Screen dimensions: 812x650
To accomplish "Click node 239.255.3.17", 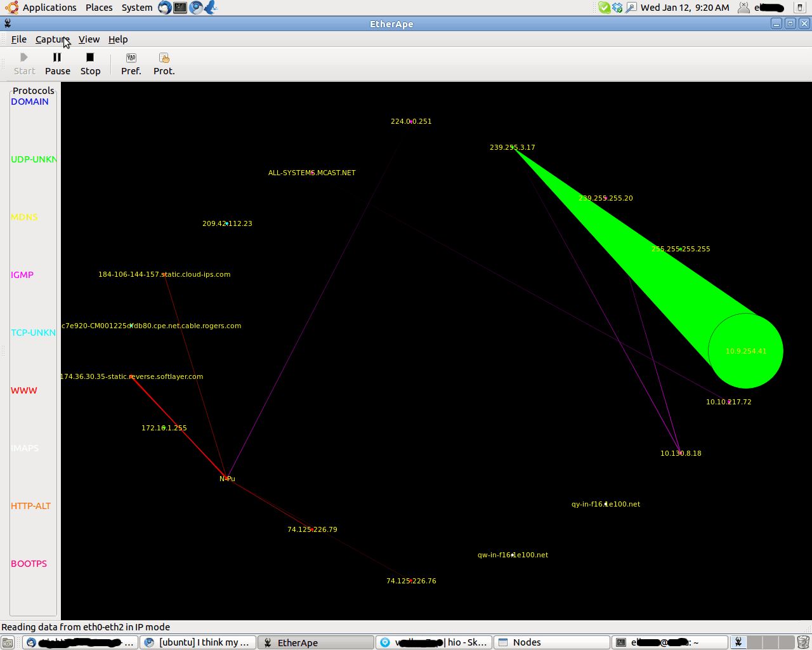I will [512, 147].
